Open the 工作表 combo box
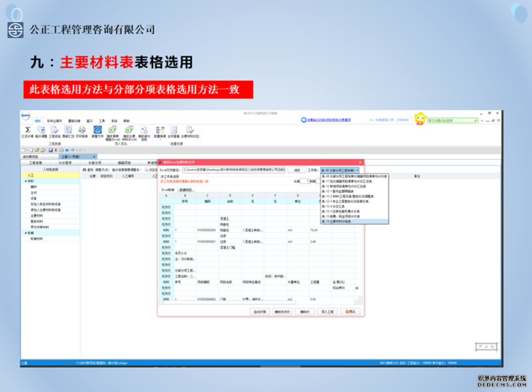This screenshot has width=532, height=392. (339, 170)
